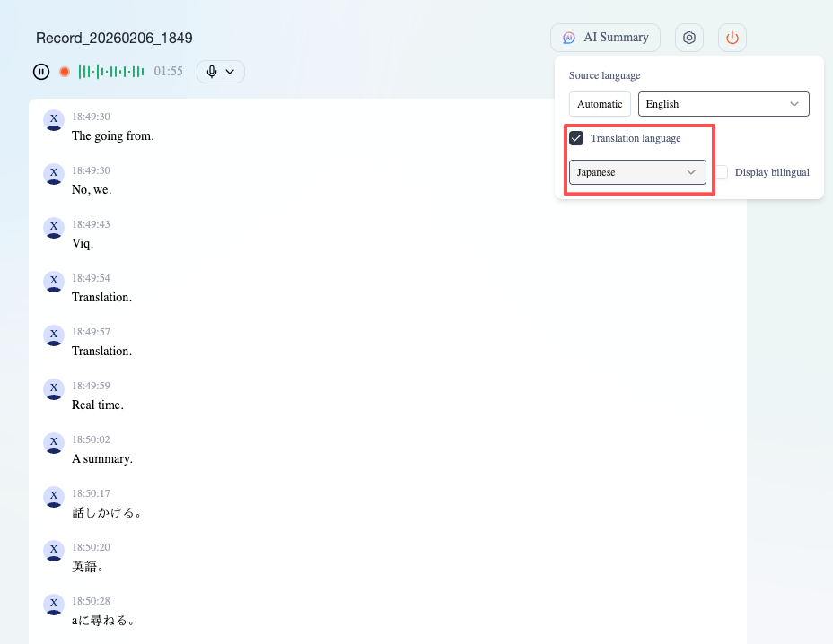The image size is (833, 644).
Task: Click the 18:49:54 timestamp
Action: coord(91,278)
